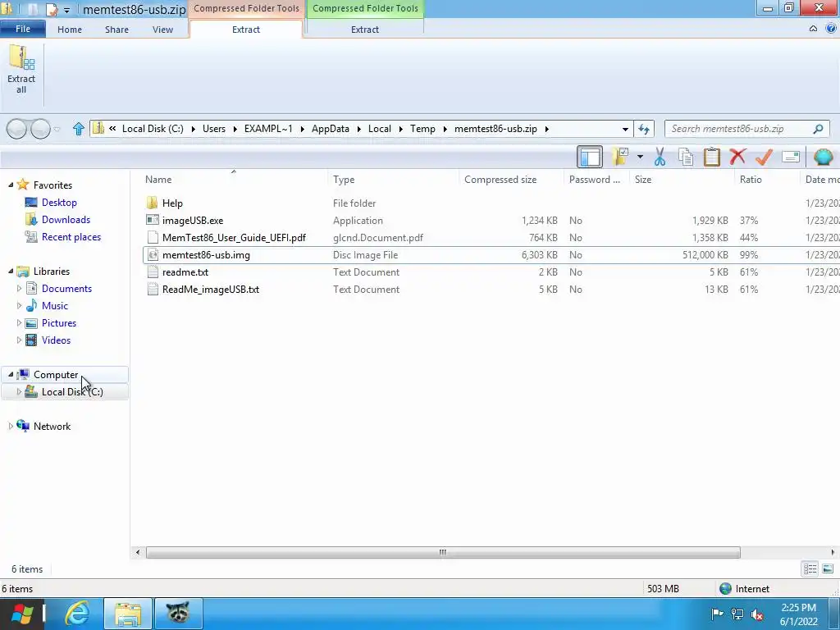840x630 pixels.
Task: Click AppData in the address breadcrumb
Action: coord(331,129)
